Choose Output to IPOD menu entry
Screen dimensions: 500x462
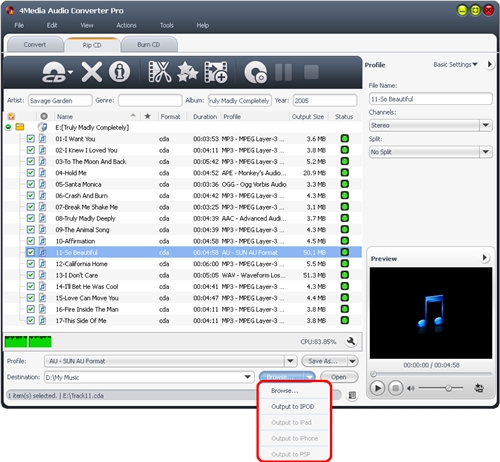(x=293, y=407)
